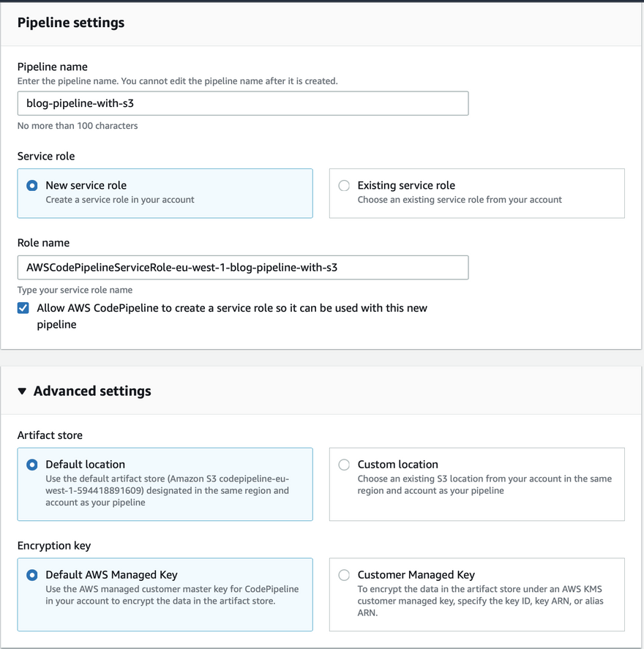Collapse Advanced settings using the triangle
Screen dimensions: 644x649
[23, 391]
